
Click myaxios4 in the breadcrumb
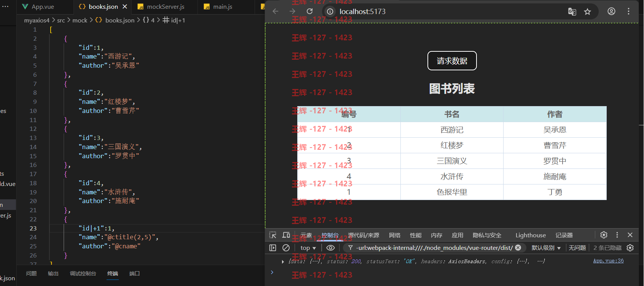pos(37,20)
